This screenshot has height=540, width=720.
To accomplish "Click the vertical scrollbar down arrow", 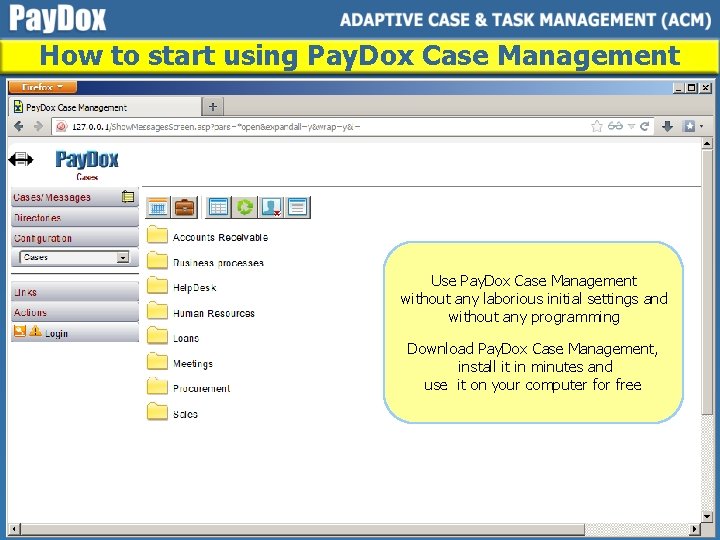I will [x=707, y=516].
